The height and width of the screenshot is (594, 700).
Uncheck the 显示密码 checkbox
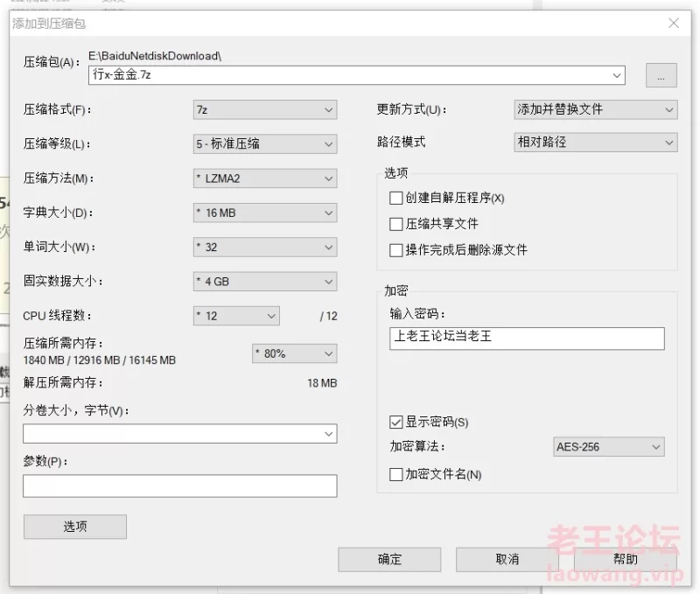[396, 423]
